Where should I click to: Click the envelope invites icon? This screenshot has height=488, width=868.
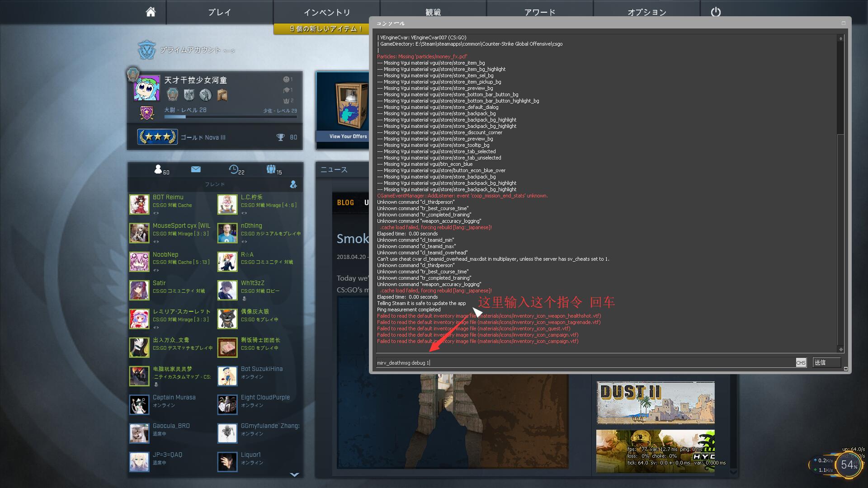(196, 169)
